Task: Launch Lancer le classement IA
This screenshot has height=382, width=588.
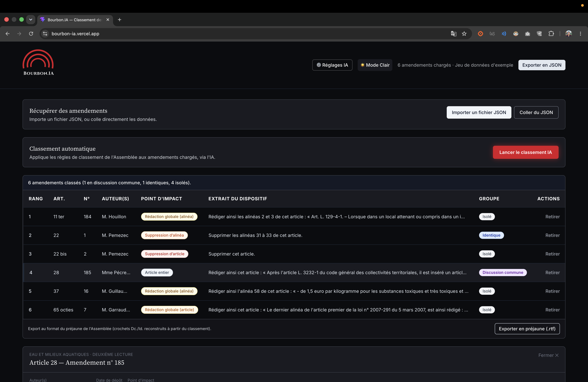Action: tap(525, 152)
